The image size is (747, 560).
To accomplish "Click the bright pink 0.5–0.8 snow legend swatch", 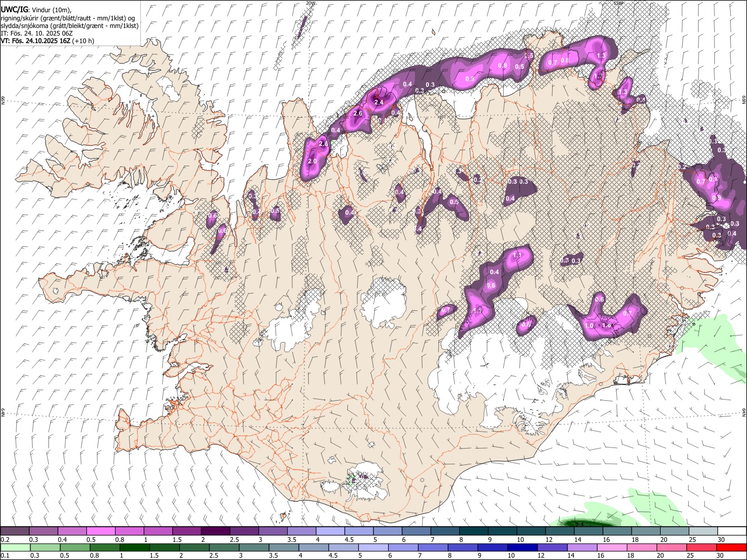I will tap(101, 531).
